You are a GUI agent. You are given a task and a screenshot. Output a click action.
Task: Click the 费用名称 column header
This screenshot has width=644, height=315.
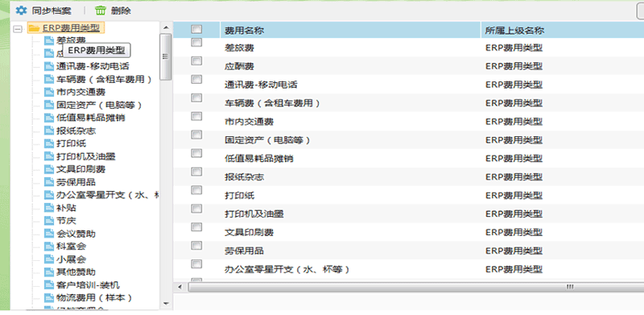(x=350, y=31)
